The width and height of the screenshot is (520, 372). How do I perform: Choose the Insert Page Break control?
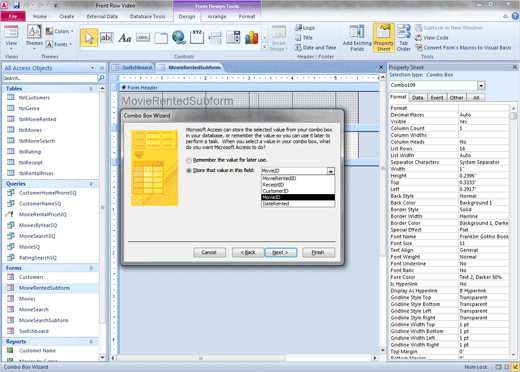point(215,38)
